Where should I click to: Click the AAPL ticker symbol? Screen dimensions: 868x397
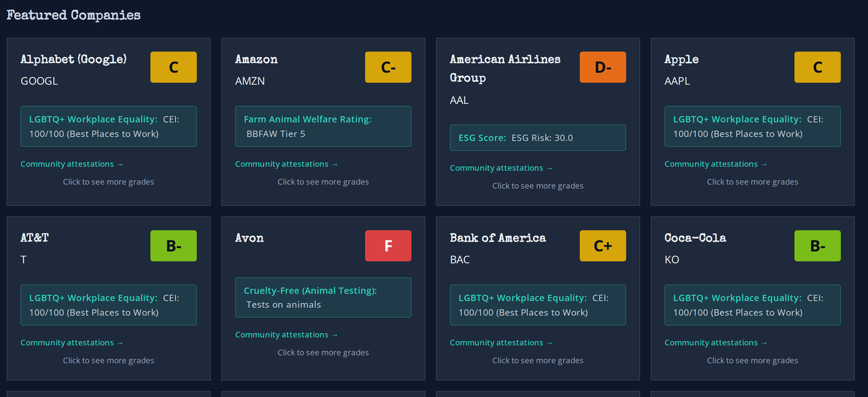tap(677, 81)
